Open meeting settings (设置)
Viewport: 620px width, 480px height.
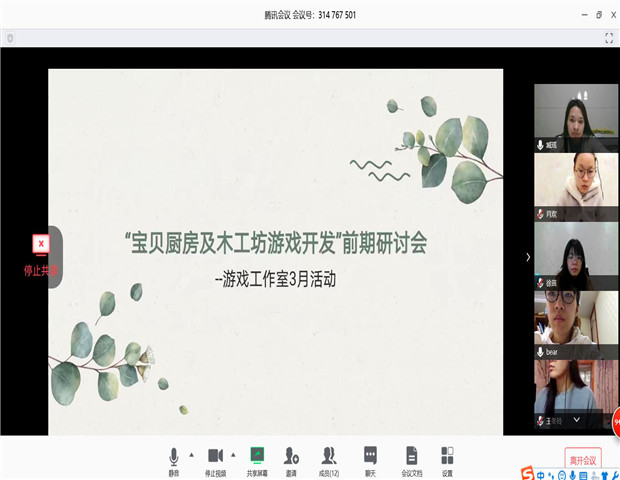coord(447,458)
